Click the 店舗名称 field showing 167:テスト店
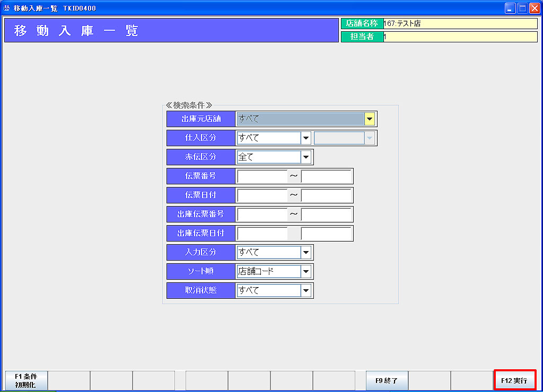 point(459,24)
